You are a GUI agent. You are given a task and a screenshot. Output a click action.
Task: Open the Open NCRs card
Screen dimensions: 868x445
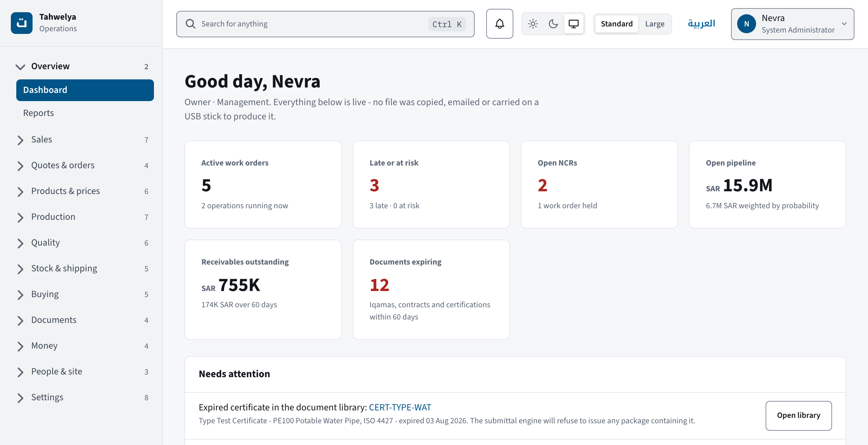(x=599, y=185)
